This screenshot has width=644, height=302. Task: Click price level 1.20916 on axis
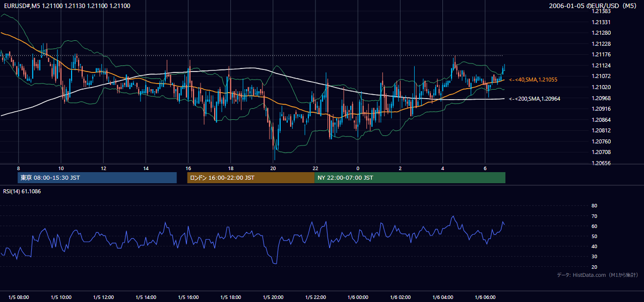(601, 109)
